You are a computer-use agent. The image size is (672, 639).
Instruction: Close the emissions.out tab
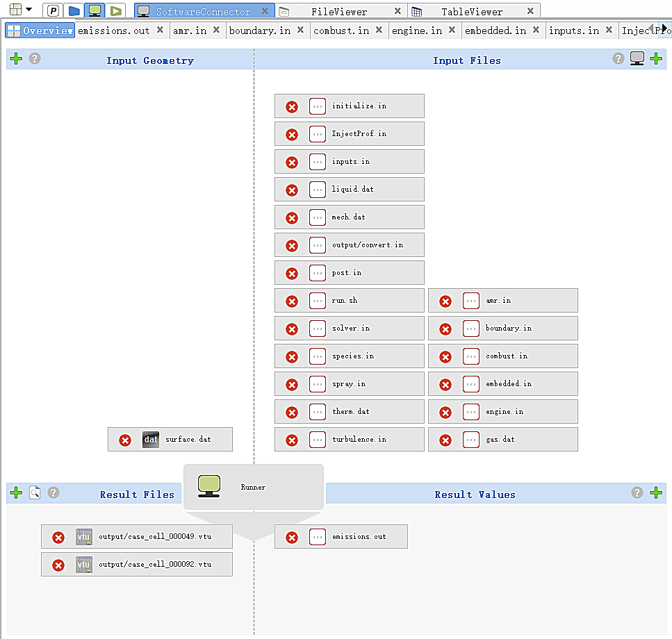(160, 30)
